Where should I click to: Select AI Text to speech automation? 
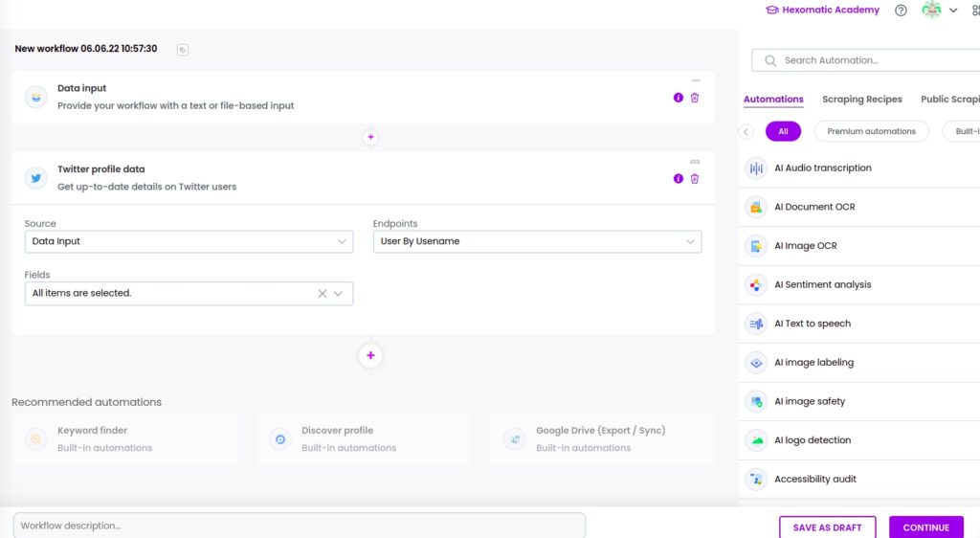(859, 324)
